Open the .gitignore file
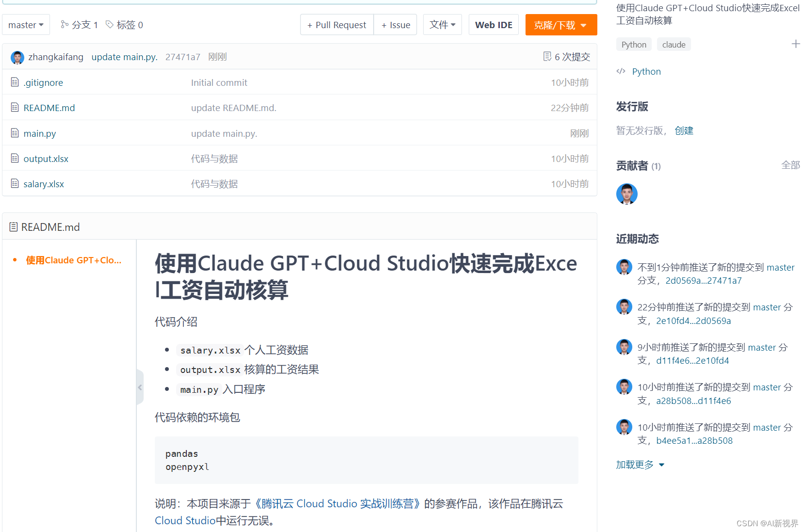Viewport: 806px width, 532px height. tap(43, 82)
